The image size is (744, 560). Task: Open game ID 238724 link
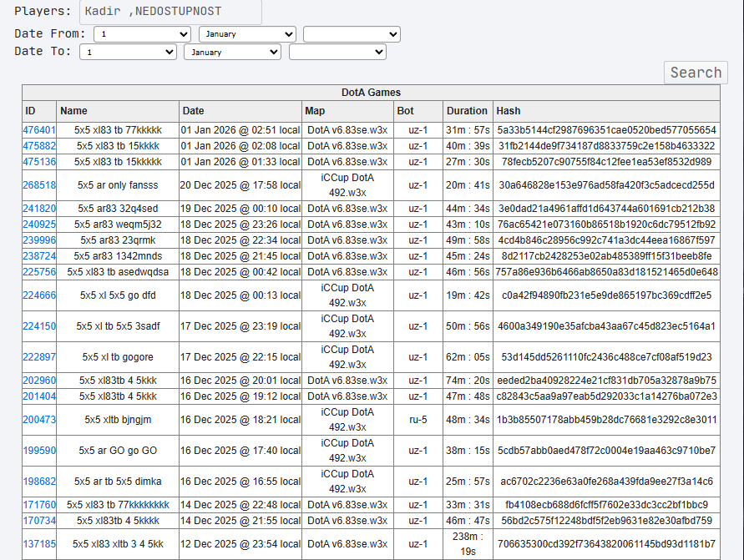(39, 256)
